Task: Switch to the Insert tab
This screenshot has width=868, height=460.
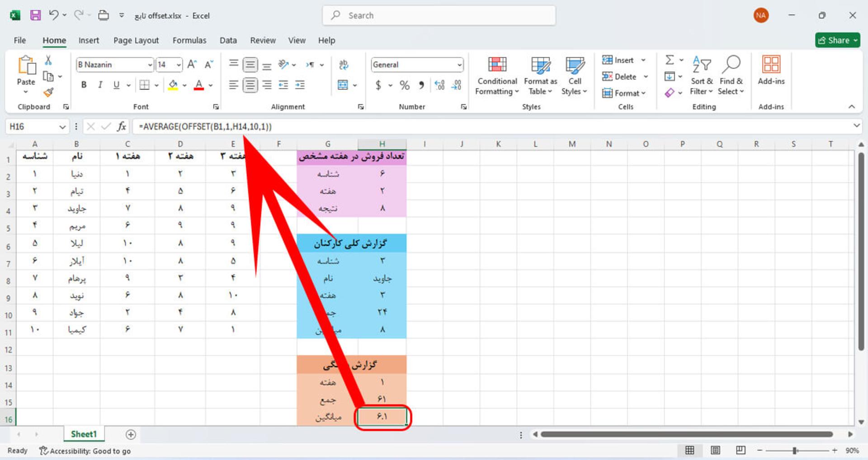Action: click(x=89, y=40)
